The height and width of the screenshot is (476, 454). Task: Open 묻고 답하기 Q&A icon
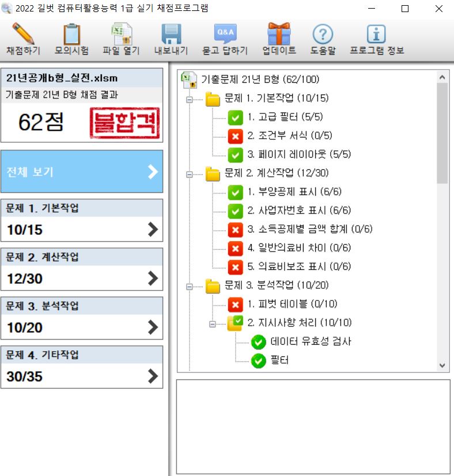click(225, 35)
